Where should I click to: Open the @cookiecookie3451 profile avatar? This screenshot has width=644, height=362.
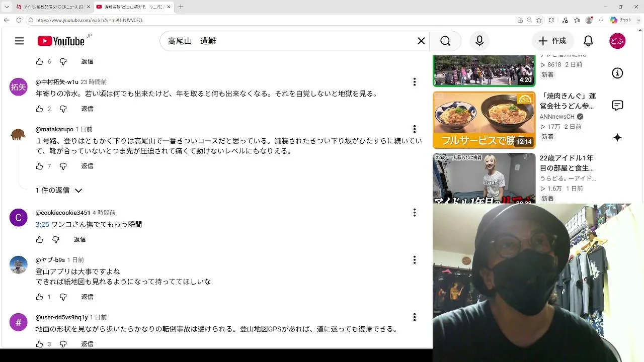(19, 218)
